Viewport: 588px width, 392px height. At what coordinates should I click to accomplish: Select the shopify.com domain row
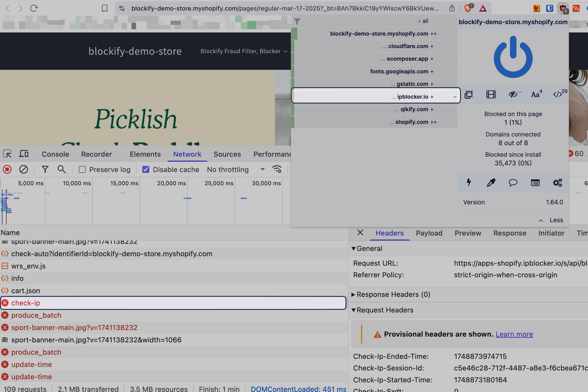[374, 122]
